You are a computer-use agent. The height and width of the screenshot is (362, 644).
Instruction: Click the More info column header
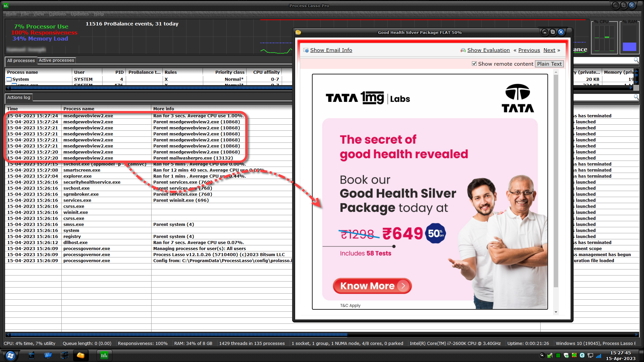point(221,109)
